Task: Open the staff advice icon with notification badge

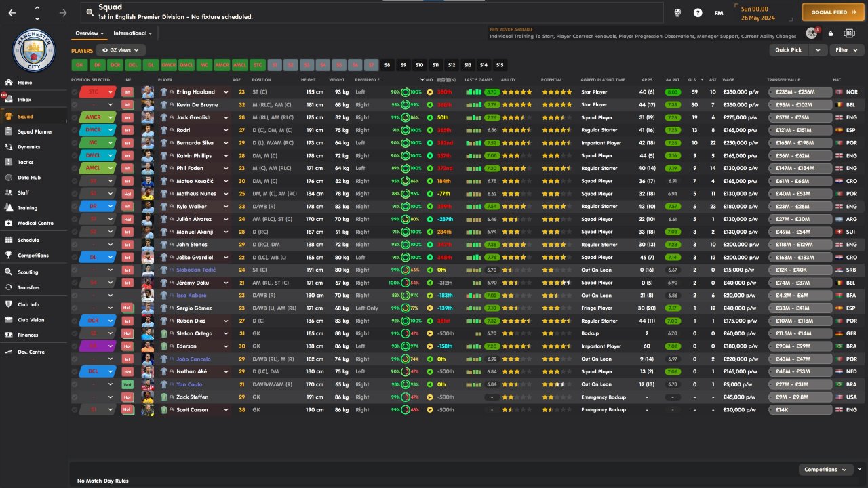Action: pos(812,33)
